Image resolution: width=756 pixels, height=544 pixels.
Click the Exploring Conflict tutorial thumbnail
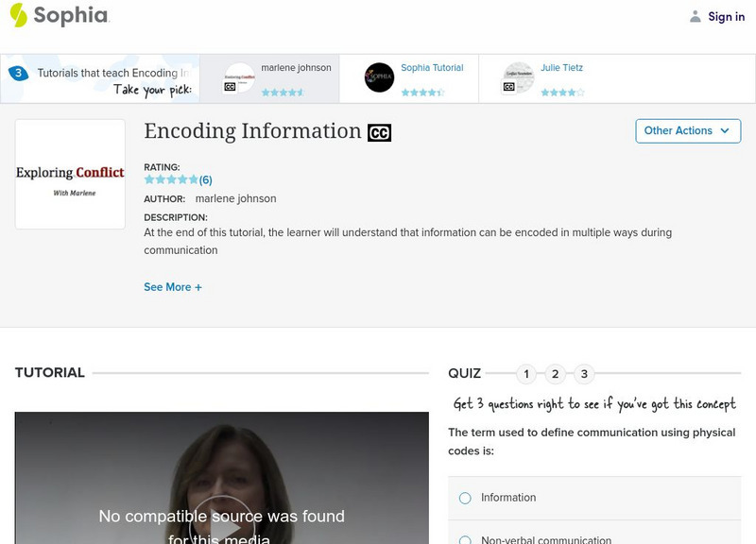tap(70, 174)
